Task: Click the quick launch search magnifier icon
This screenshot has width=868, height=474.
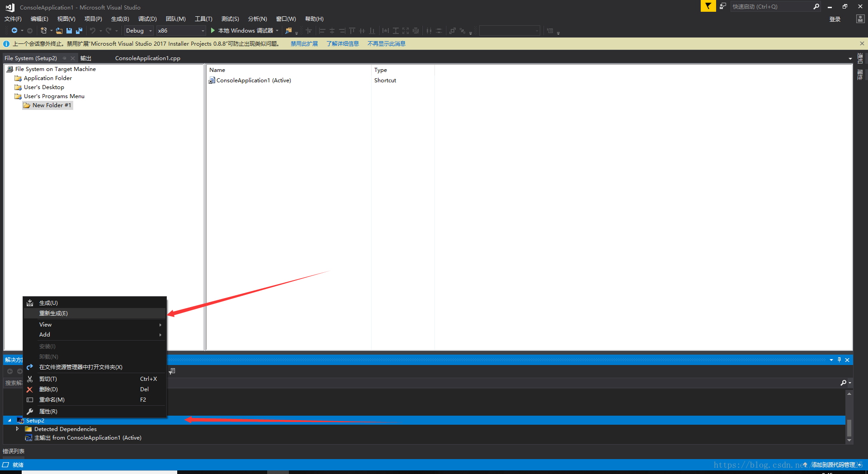Action: point(816,6)
